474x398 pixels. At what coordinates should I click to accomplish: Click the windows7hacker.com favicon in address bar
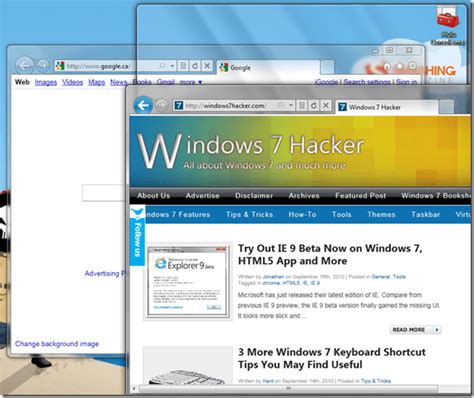click(179, 106)
